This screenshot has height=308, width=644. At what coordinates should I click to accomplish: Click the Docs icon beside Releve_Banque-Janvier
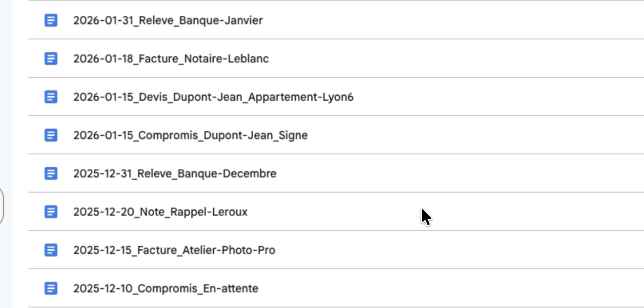(51, 20)
